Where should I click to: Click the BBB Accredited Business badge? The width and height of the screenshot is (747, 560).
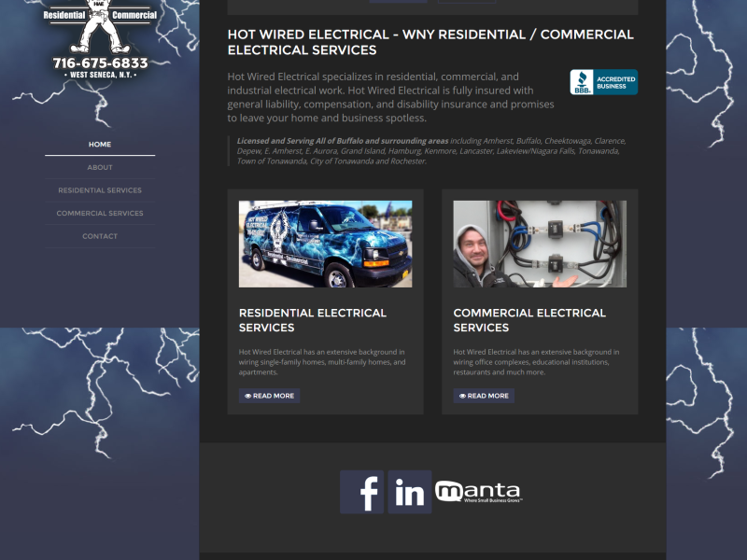click(603, 82)
